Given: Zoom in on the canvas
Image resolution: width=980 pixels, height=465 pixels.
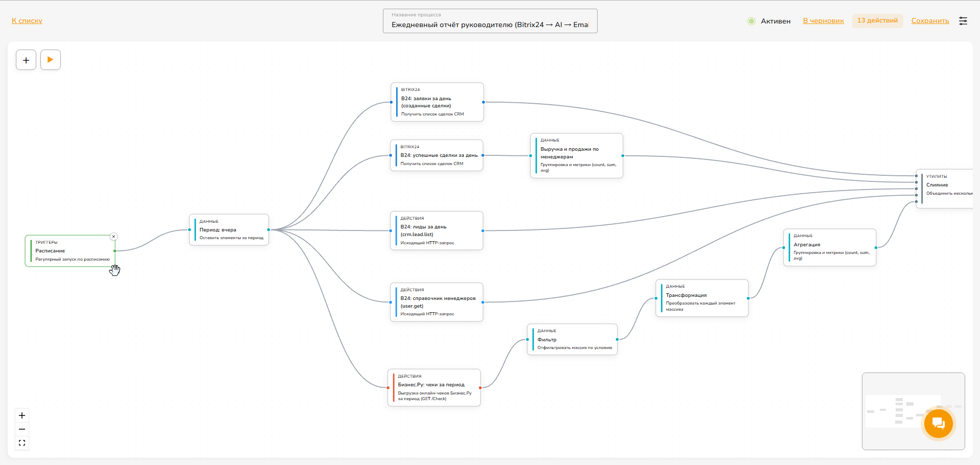Looking at the screenshot, I should [x=22, y=415].
